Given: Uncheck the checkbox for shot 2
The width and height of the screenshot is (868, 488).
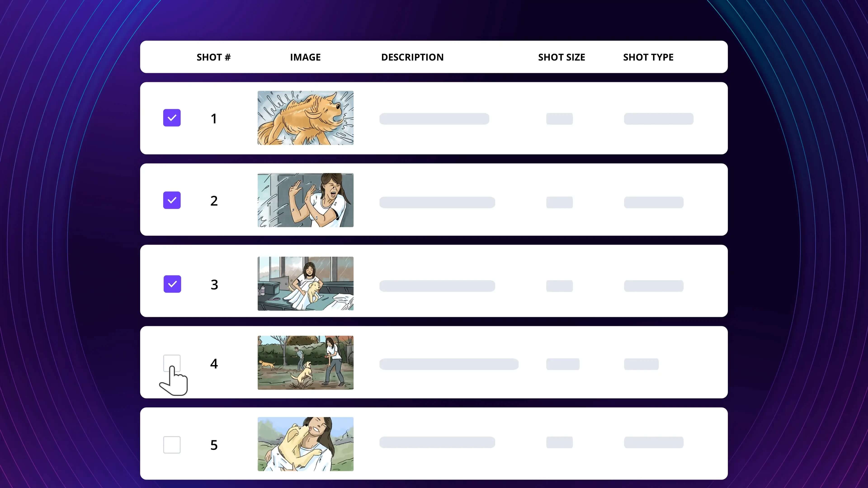Looking at the screenshot, I should coord(172,200).
